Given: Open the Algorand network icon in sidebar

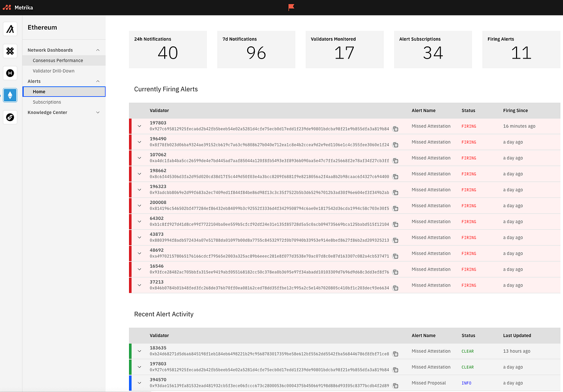Looking at the screenshot, I should (10, 29).
